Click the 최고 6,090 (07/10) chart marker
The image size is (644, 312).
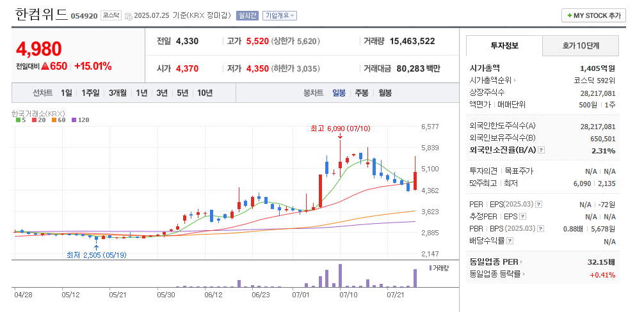coord(341,129)
